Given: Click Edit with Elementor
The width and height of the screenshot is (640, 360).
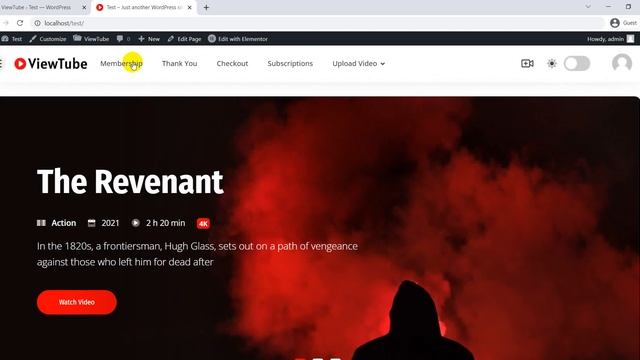Looking at the screenshot, I should [x=238, y=39].
